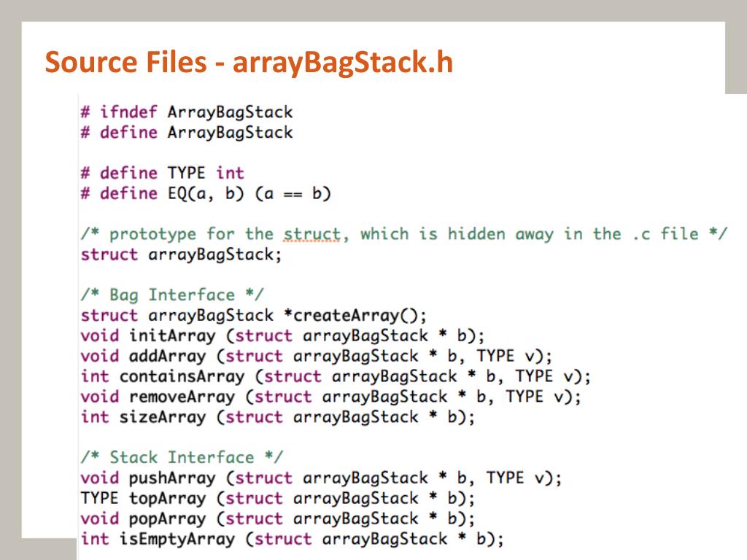Click the comment about prototype for the struct

coord(404,234)
